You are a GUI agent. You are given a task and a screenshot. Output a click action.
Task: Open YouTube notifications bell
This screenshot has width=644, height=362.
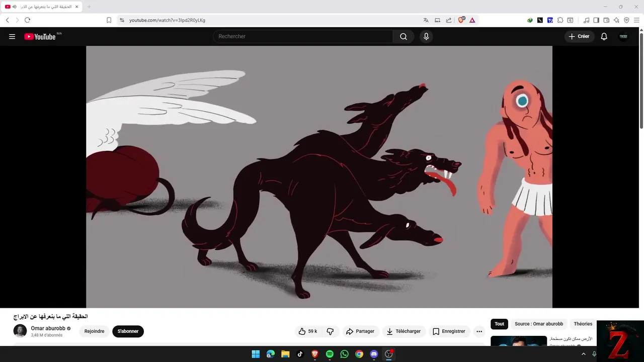(604, 36)
